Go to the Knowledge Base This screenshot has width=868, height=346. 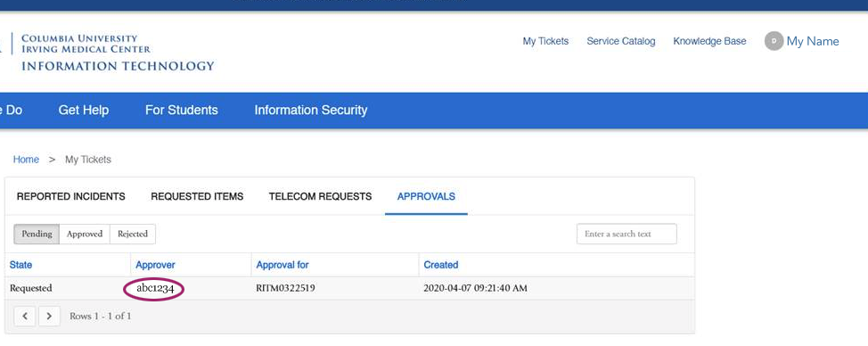(709, 41)
